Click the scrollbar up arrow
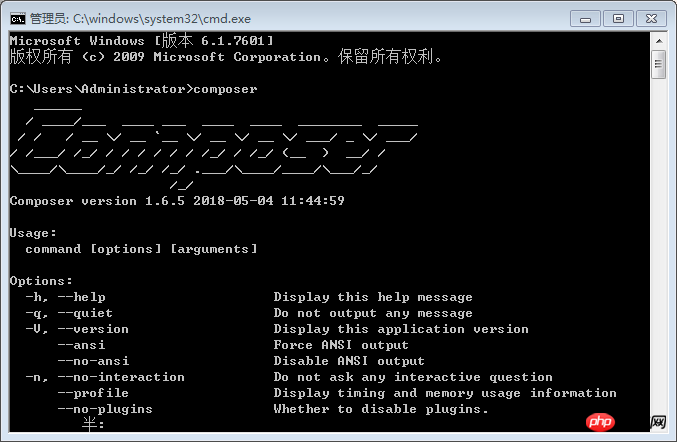Viewport: 677px width, 442px height. click(x=659, y=41)
